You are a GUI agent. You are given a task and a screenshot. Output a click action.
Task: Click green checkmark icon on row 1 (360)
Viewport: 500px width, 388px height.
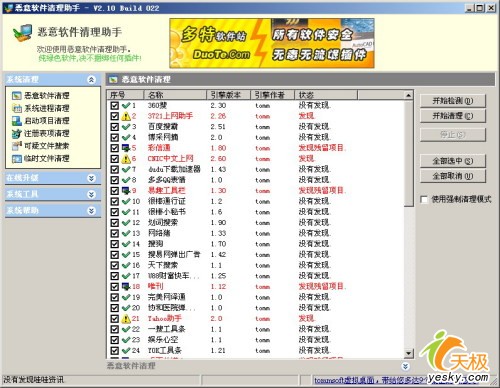(126, 105)
